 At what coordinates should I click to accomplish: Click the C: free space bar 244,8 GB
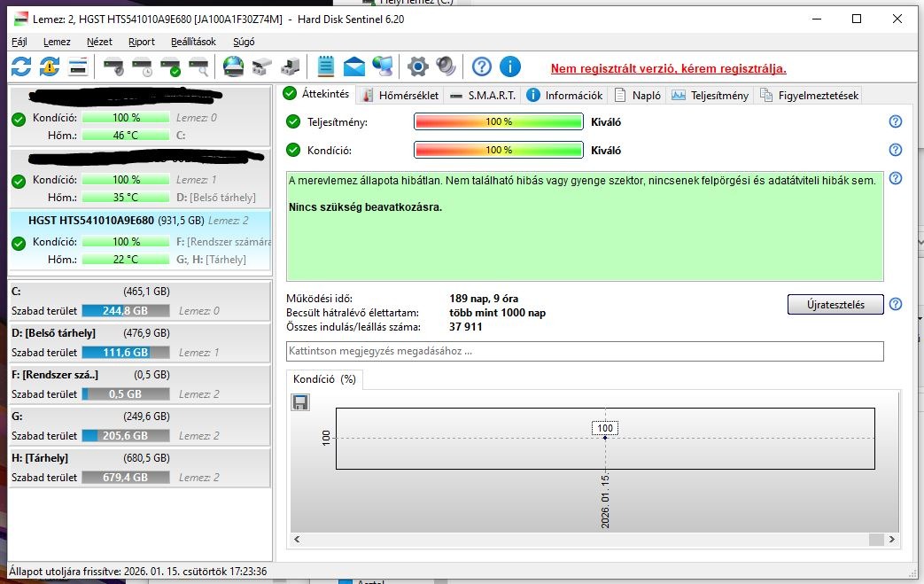[x=126, y=310]
